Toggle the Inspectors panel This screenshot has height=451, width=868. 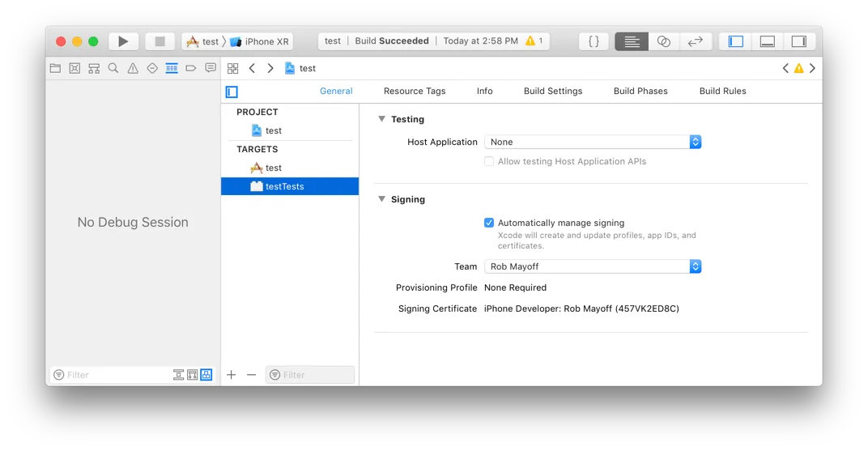[799, 41]
